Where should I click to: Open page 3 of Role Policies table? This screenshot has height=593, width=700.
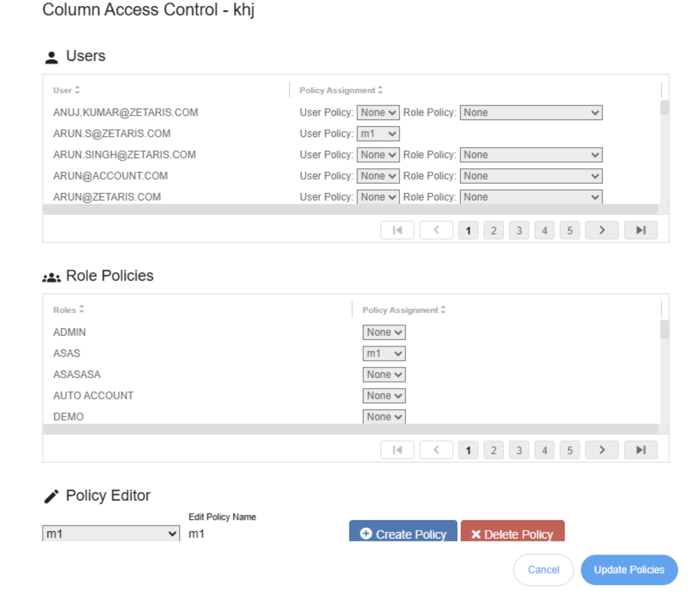coord(518,450)
